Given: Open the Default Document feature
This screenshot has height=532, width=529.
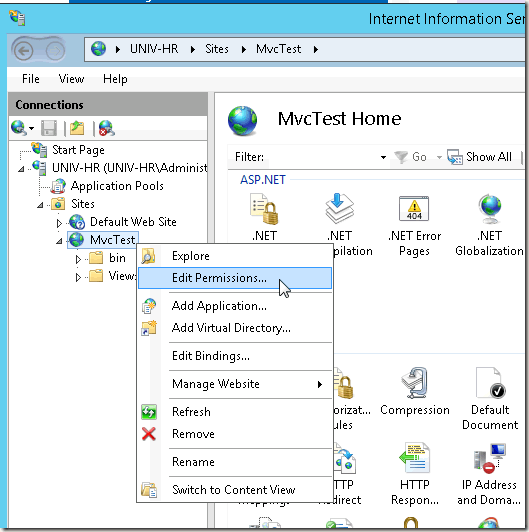Looking at the screenshot, I should pyautogui.click(x=490, y=399).
